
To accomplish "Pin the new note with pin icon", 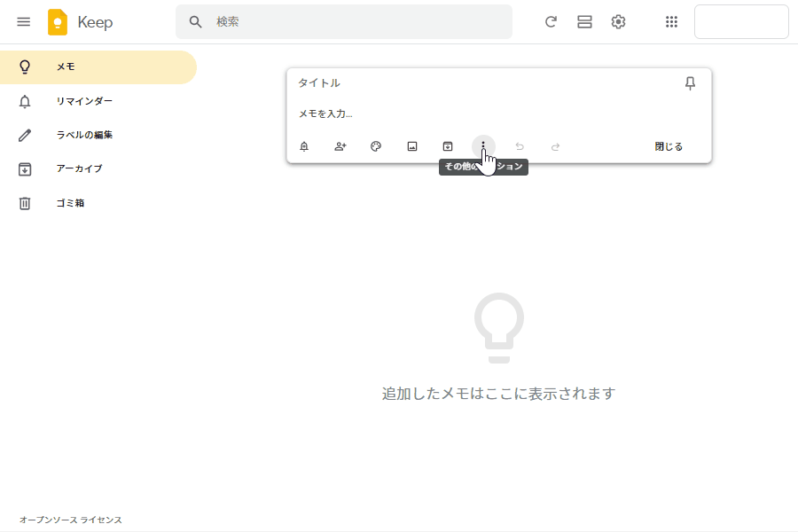I will (x=690, y=83).
